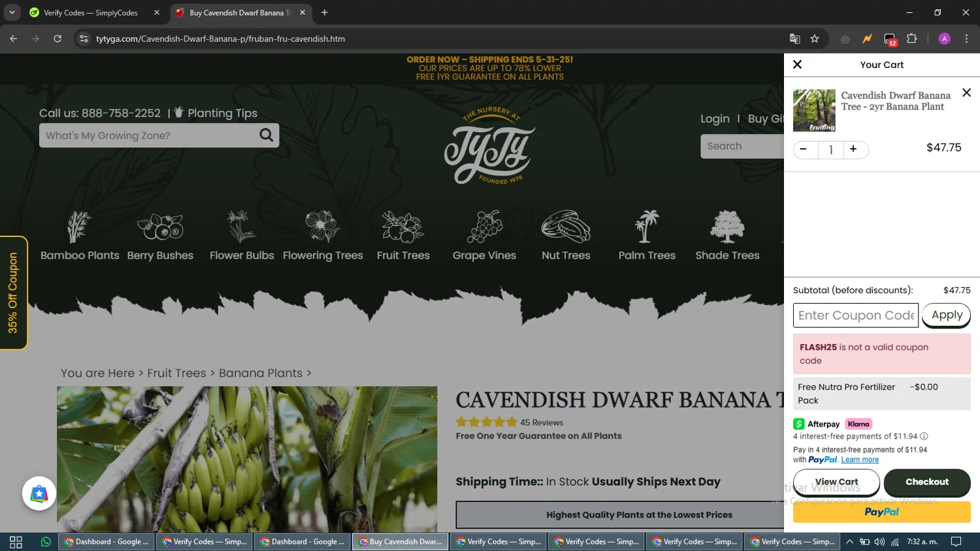
Task: Bookmark this page with the star icon
Action: (x=815, y=39)
